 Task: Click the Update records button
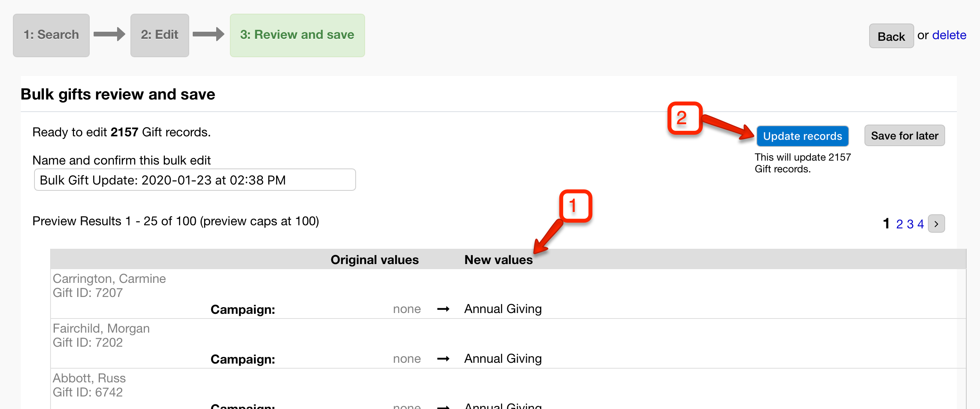(803, 136)
